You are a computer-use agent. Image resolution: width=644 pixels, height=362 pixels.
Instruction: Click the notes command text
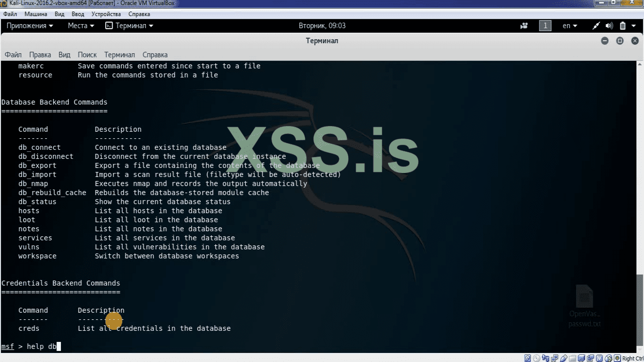(29, 229)
